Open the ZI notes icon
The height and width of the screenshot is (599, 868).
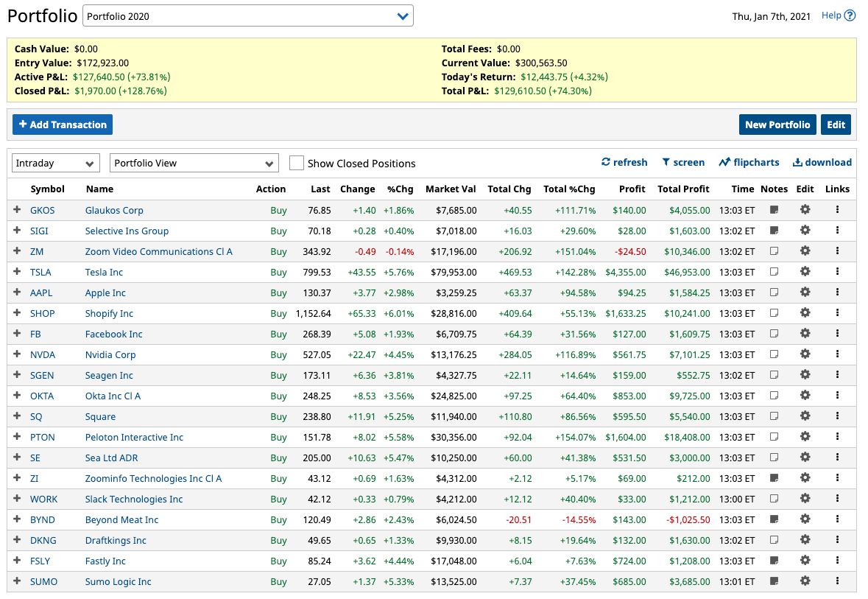(774, 477)
